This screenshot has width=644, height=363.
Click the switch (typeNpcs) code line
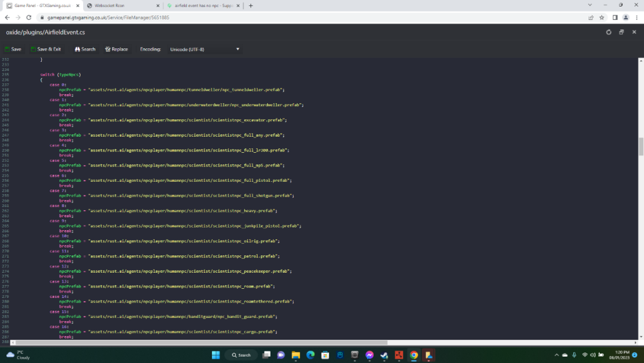pos(61,74)
